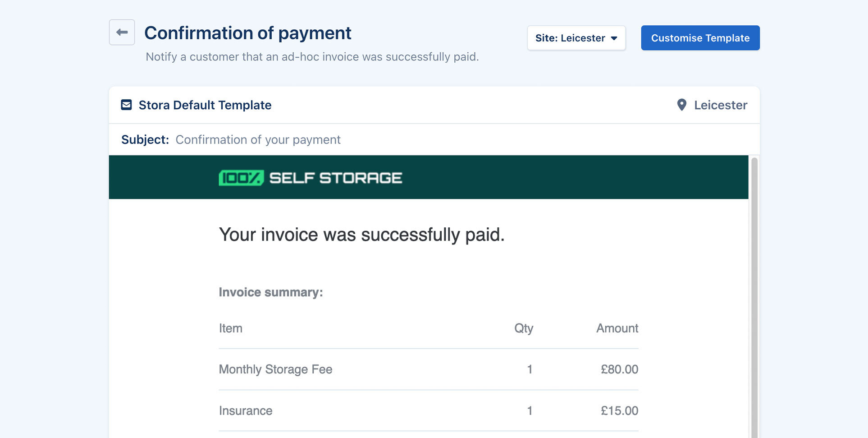Click the Subject line reading Confirmation of your payment
This screenshot has width=868, height=438.
pyautogui.click(x=258, y=139)
